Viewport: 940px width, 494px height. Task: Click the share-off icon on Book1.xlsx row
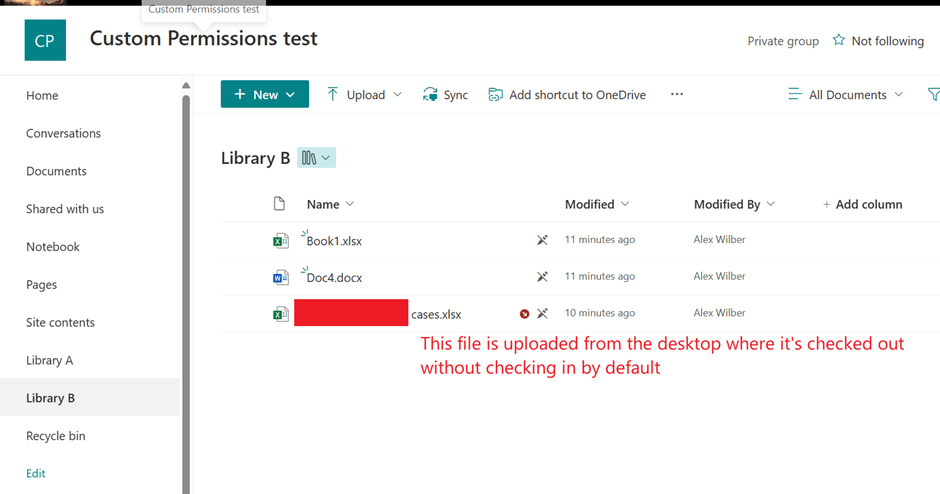click(542, 240)
